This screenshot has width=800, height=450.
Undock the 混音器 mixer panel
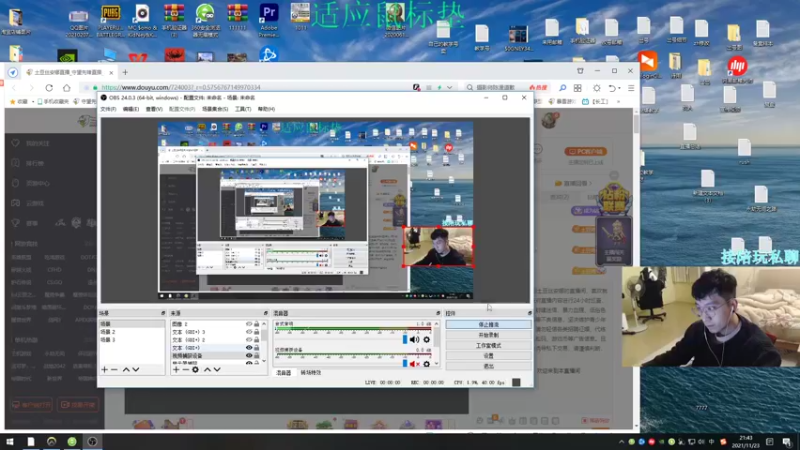pos(438,313)
